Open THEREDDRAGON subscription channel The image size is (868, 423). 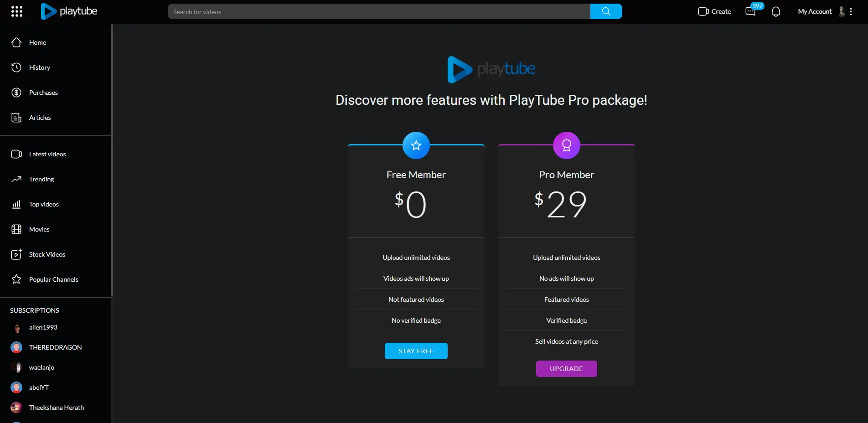point(56,347)
